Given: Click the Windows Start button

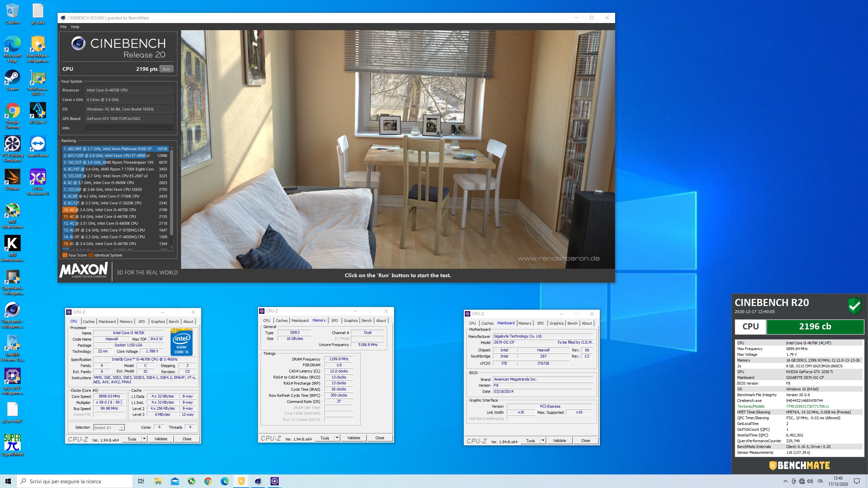Looking at the screenshot, I should pos(8,481).
